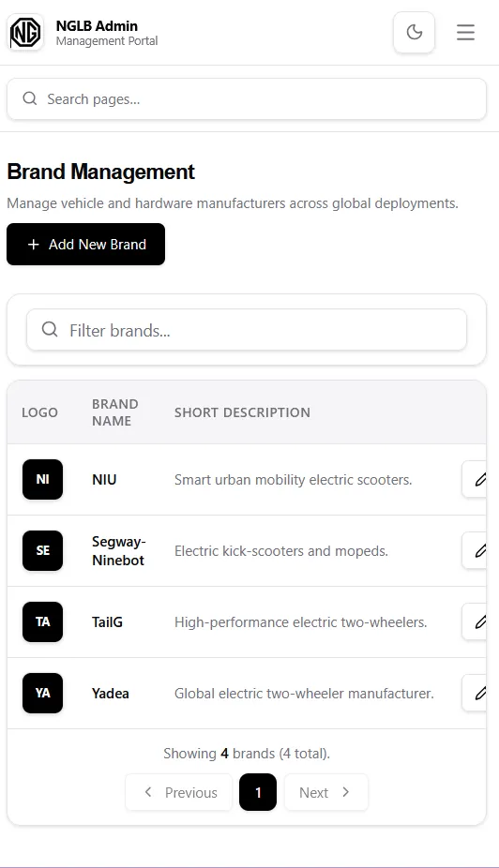Click 'Global electric two-wheeler manufacturer.' description
The height and width of the screenshot is (868, 499).
tap(304, 693)
